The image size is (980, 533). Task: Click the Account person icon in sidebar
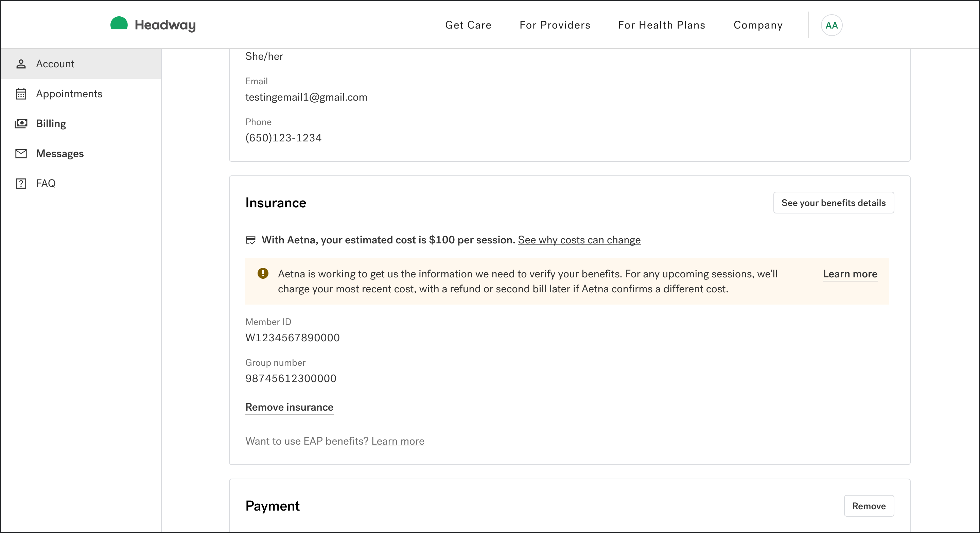click(x=21, y=64)
